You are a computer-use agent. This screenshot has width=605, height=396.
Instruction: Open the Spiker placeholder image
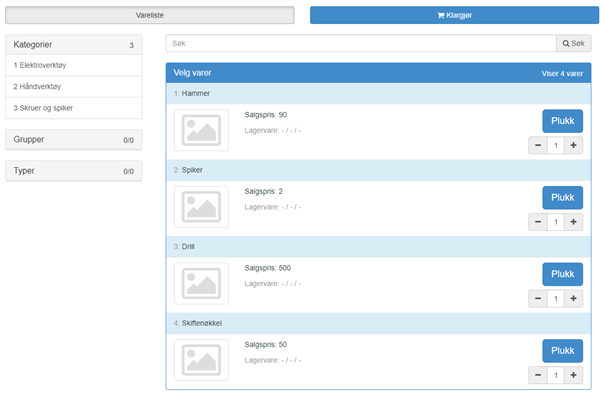(x=201, y=207)
